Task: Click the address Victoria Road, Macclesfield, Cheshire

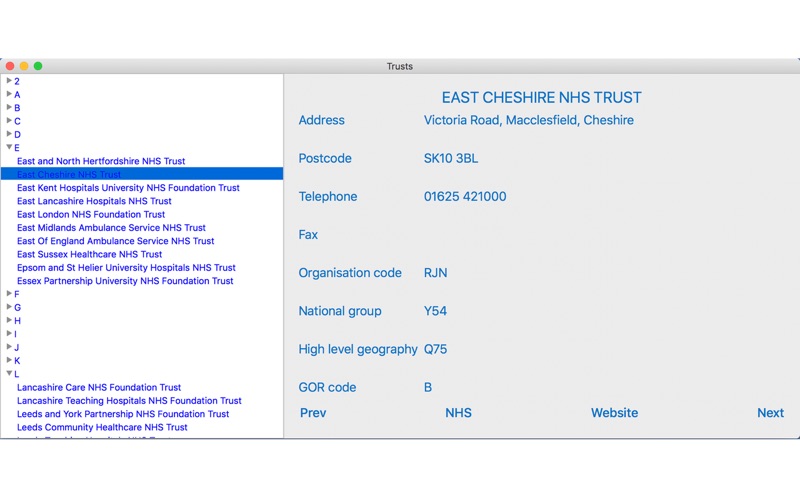Action: click(x=529, y=120)
